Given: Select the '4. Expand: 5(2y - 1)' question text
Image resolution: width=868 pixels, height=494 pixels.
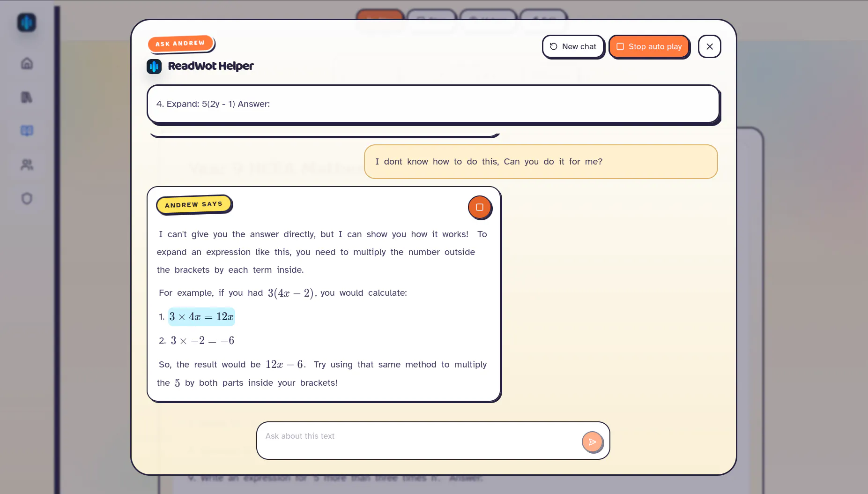Looking at the screenshot, I should pyautogui.click(x=213, y=104).
